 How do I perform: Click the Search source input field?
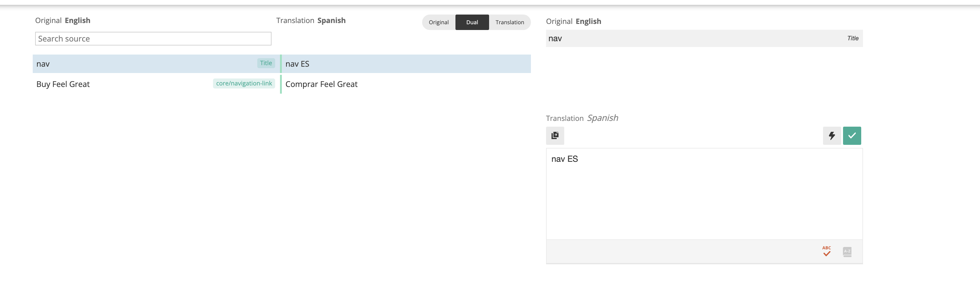153,38
